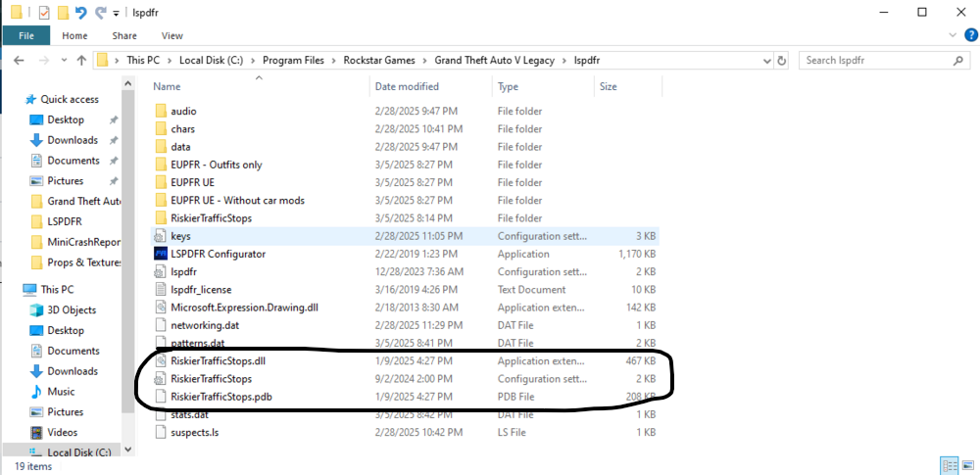Select the chars folder icon

(x=161, y=128)
